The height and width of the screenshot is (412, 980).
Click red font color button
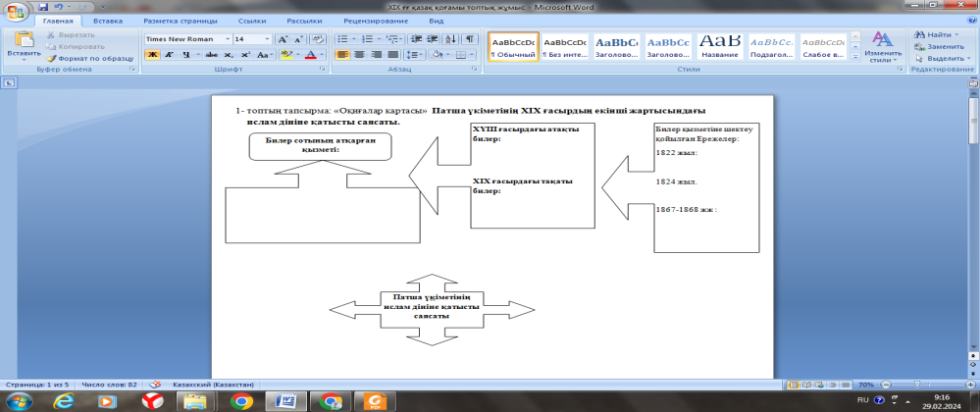point(309,54)
